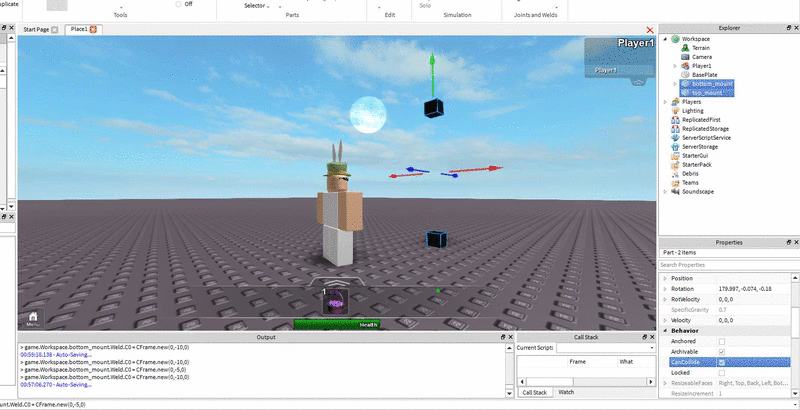Screen dimensions: 800x410
Task: Click the green Y-axis move arrow
Action: [432, 75]
